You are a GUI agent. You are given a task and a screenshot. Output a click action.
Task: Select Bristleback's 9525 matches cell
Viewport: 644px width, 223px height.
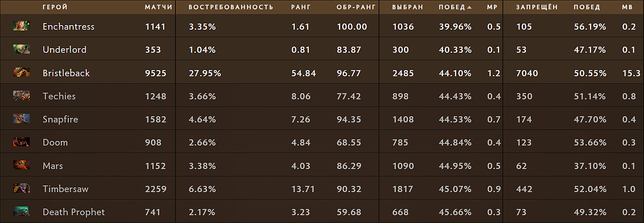tap(156, 73)
